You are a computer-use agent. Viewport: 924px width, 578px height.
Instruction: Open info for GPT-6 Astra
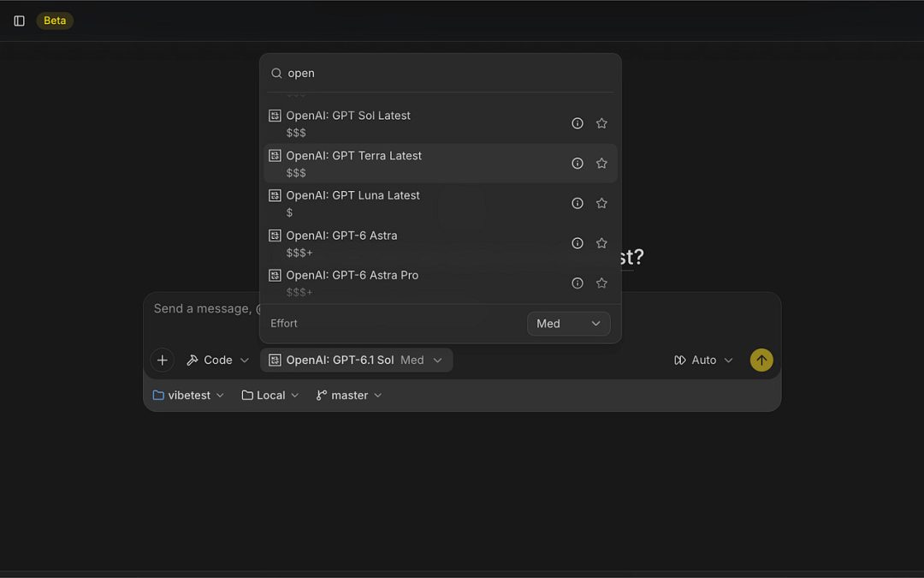pyautogui.click(x=577, y=243)
